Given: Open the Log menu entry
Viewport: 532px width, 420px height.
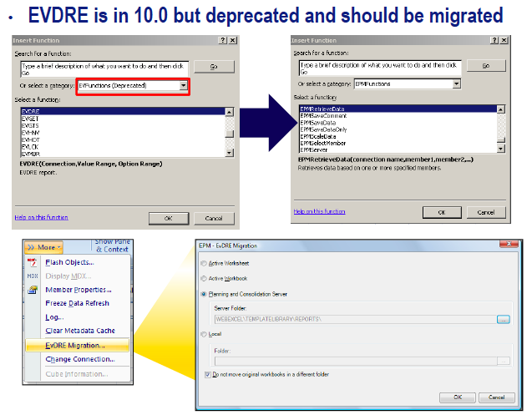Looking at the screenshot, I should (54, 317).
